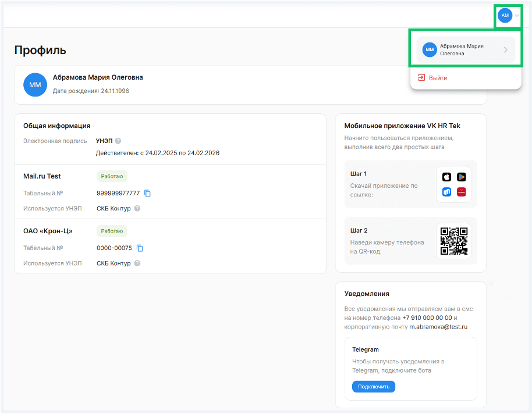Click the large MM avatar in profile header
Image resolution: width=532 pixels, height=414 pixels.
35,85
